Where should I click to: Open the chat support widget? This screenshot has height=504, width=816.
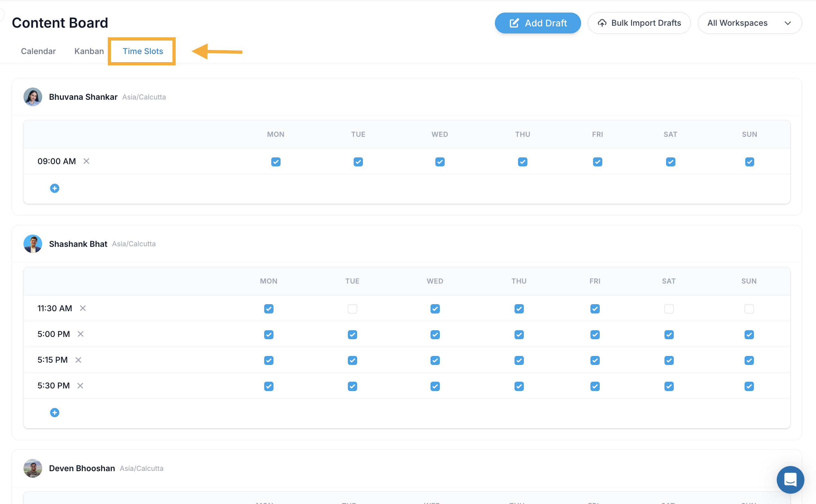[x=790, y=480]
